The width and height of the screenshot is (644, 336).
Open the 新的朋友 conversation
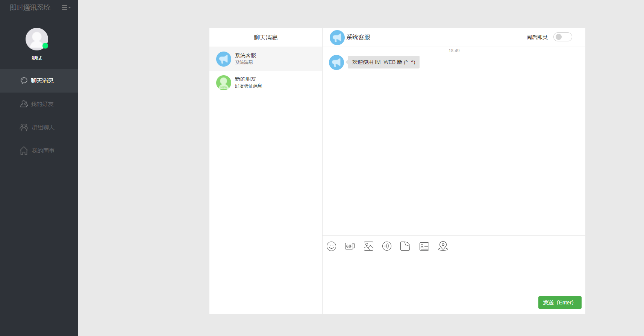266,83
